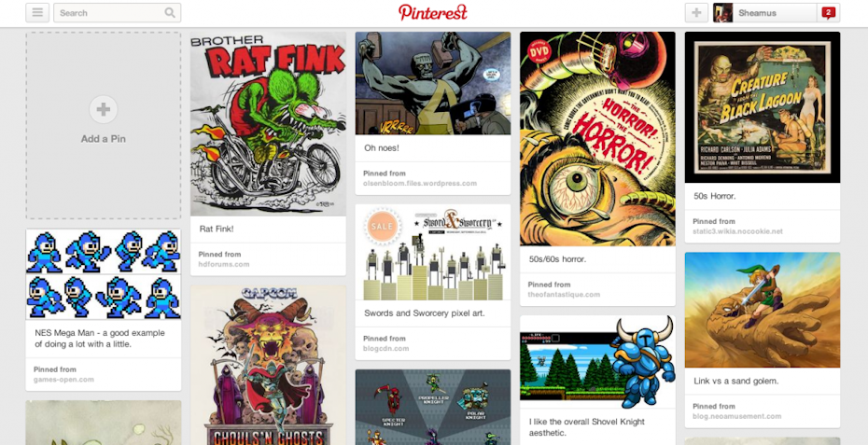Open the Link vs sand golem image
868x445 pixels.
(x=763, y=310)
